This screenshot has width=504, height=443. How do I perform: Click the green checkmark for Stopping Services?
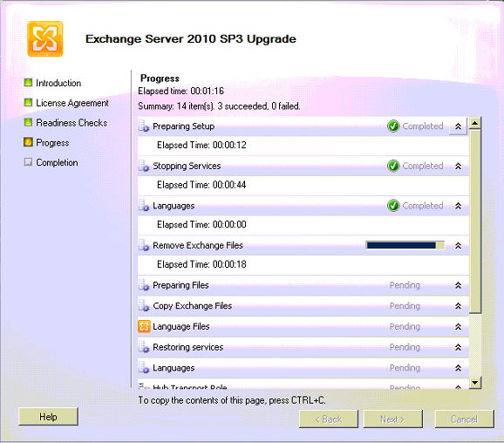(393, 166)
